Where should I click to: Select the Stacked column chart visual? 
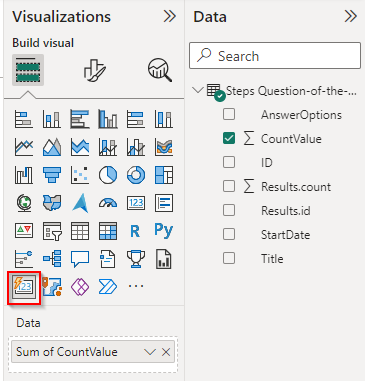tap(52, 119)
